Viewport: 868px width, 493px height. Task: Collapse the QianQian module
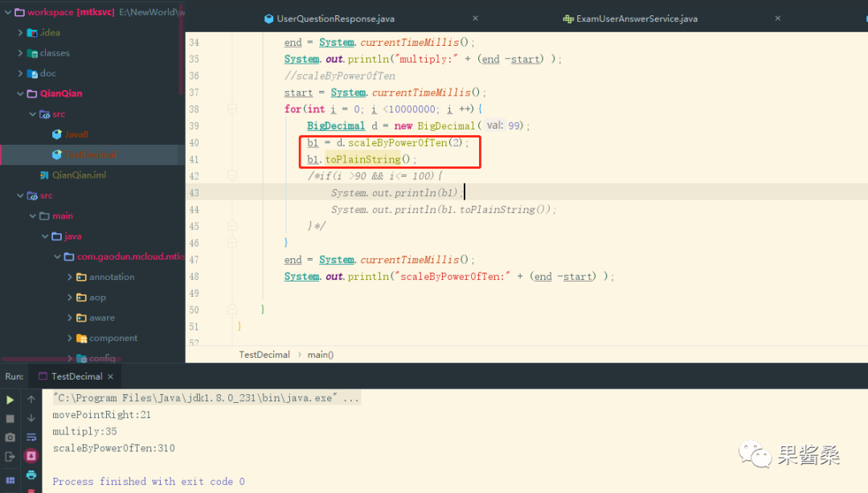(20, 93)
